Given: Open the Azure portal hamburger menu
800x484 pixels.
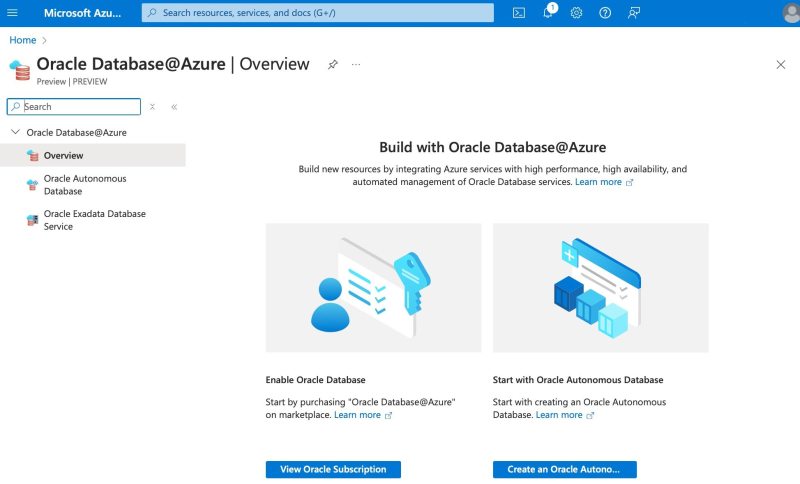Looking at the screenshot, I should coord(12,13).
